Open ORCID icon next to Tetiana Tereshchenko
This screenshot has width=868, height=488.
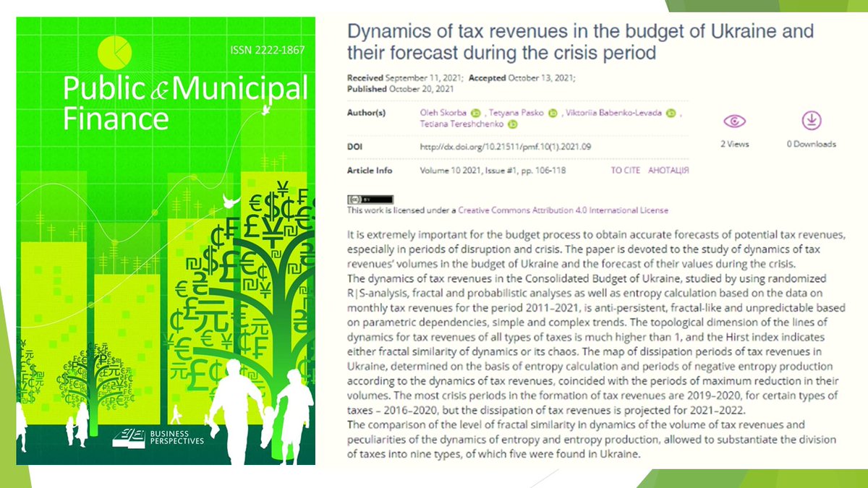tap(512, 125)
